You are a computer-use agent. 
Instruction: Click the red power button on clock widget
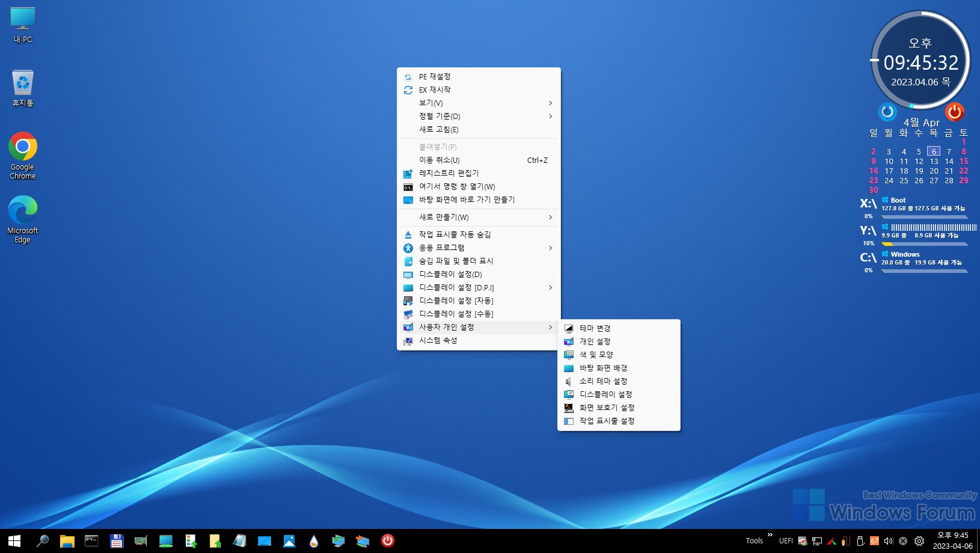point(954,112)
